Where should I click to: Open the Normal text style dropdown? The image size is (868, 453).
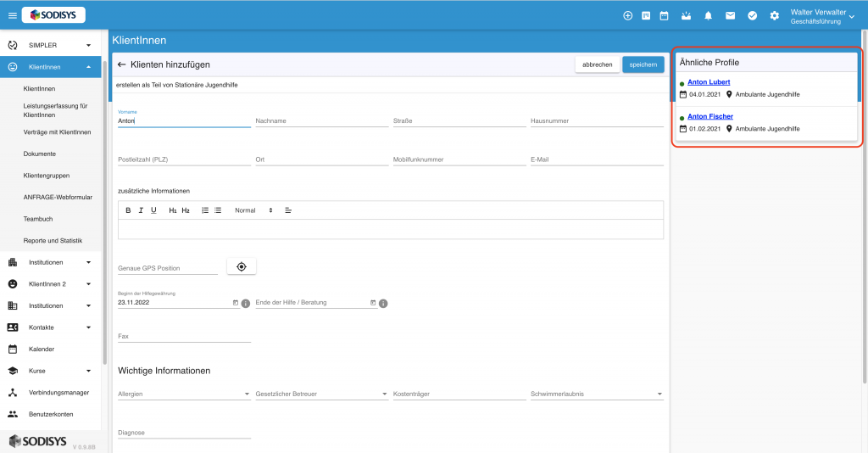[253, 210]
